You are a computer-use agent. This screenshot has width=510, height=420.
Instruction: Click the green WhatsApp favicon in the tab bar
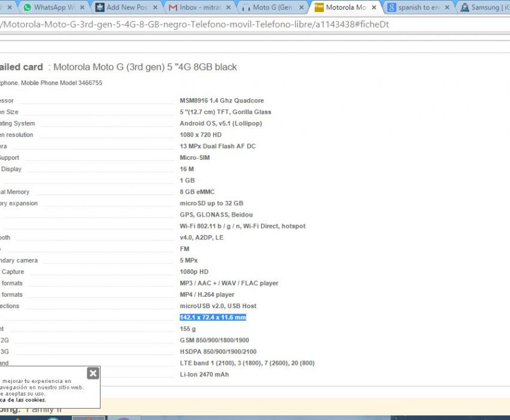(x=27, y=8)
